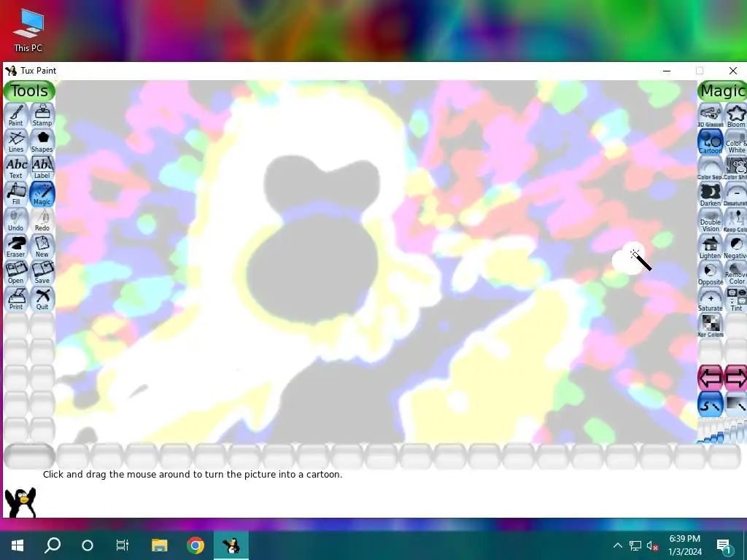The height and width of the screenshot is (560, 747).
Task: Minimize the Tux Paint window
Action: pyautogui.click(x=667, y=71)
